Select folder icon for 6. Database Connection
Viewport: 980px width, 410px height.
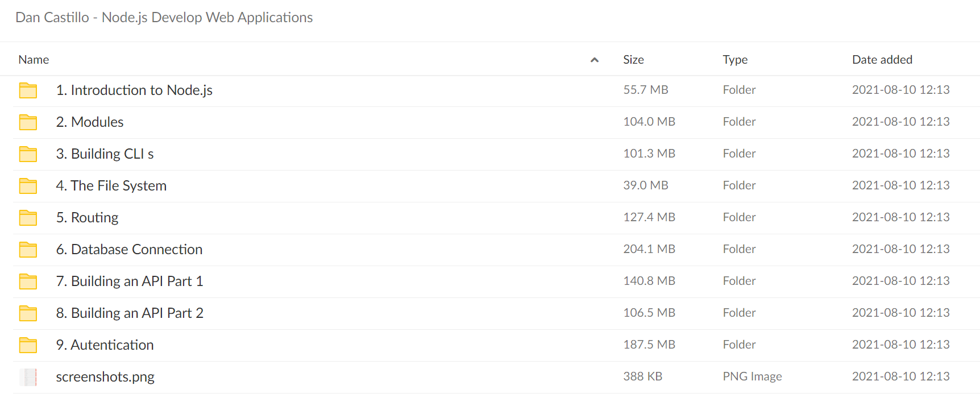[28, 250]
